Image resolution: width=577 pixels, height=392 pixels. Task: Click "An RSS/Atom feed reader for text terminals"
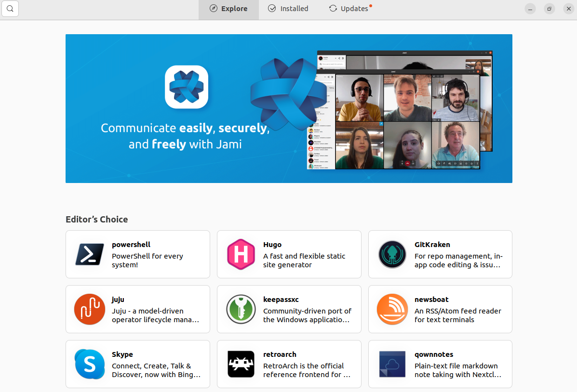click(458, 315)
